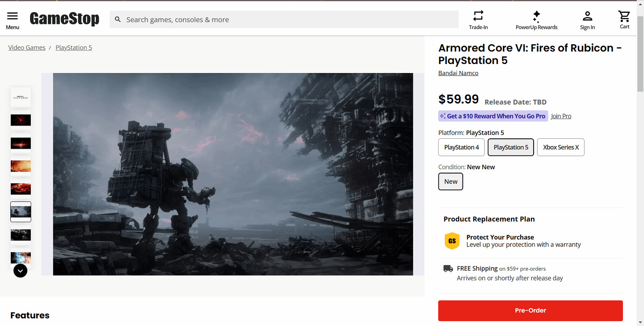This screenshot has height=326, width=644.
Task: Type in the search games field
Action: tap(288, 20)
